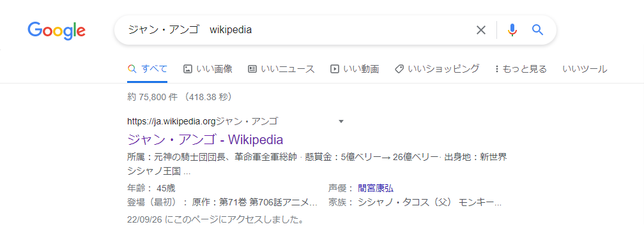Start voice search with microphone icon
This screenshot has height=236, width=644.
[x=512, y=30]
